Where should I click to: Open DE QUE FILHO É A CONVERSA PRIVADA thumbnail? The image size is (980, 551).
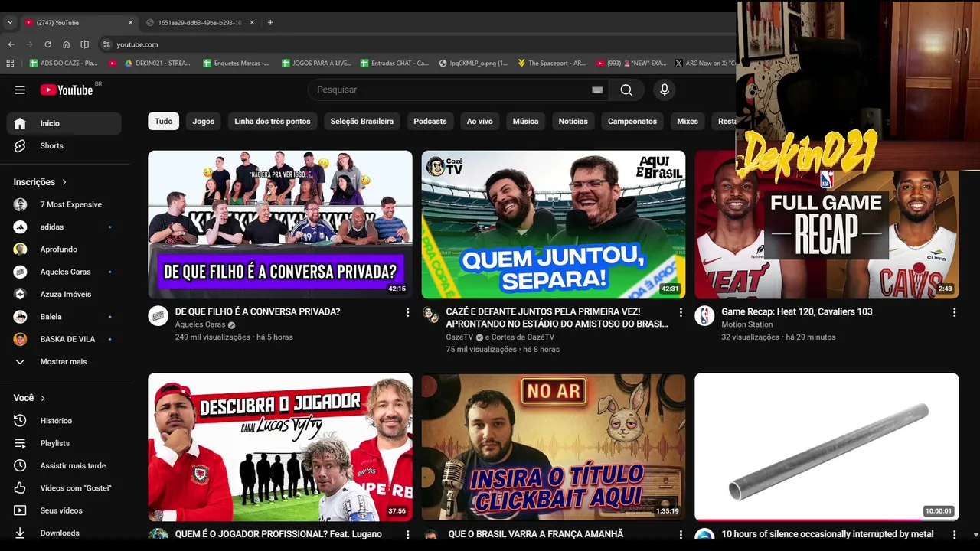[280, 224]
